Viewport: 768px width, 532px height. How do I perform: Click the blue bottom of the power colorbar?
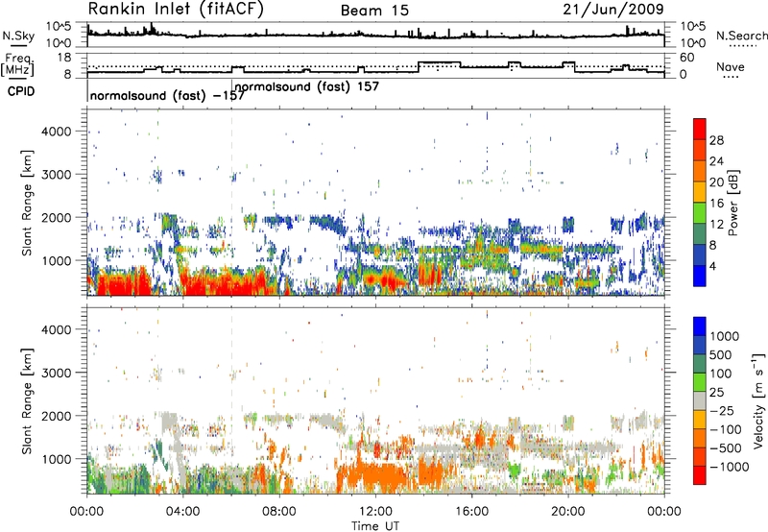point(700,276)
